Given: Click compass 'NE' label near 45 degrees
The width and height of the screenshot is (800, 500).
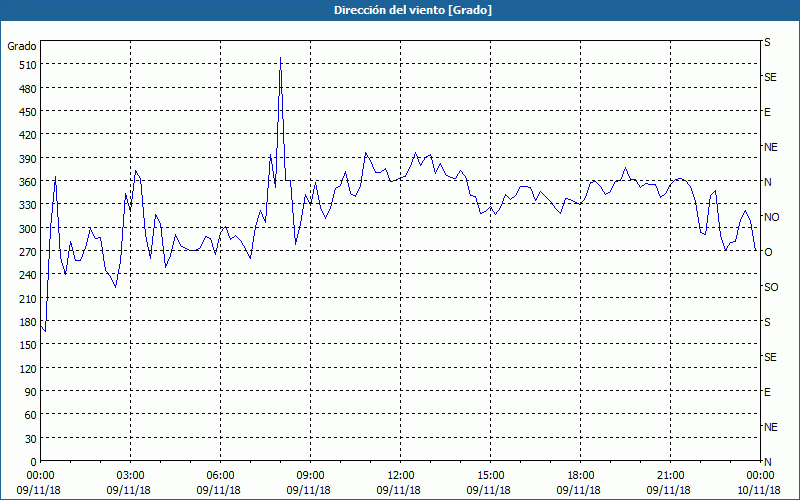Looking at the screenshot, I should 771,427.
